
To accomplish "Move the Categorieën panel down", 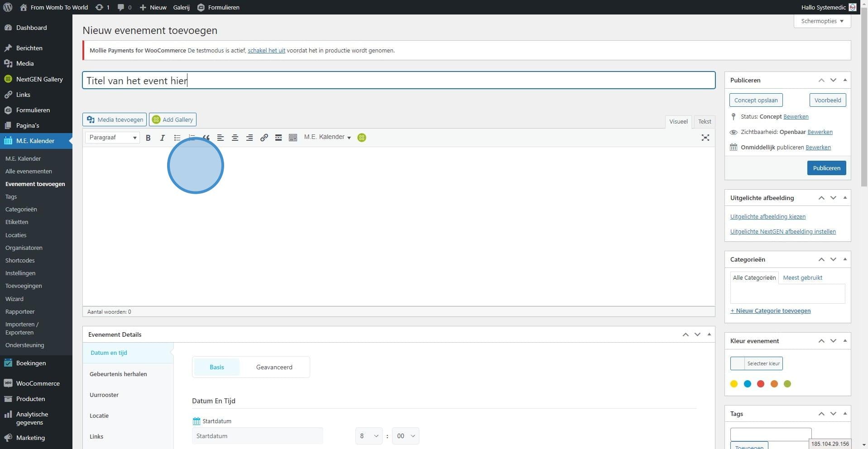I will [833, 259].
